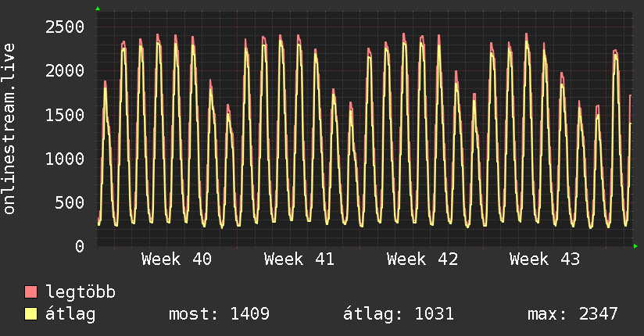The image size is (644, 336).
Task: Click the green arrow ending the x-axis
Action: (x=635, y=246)
